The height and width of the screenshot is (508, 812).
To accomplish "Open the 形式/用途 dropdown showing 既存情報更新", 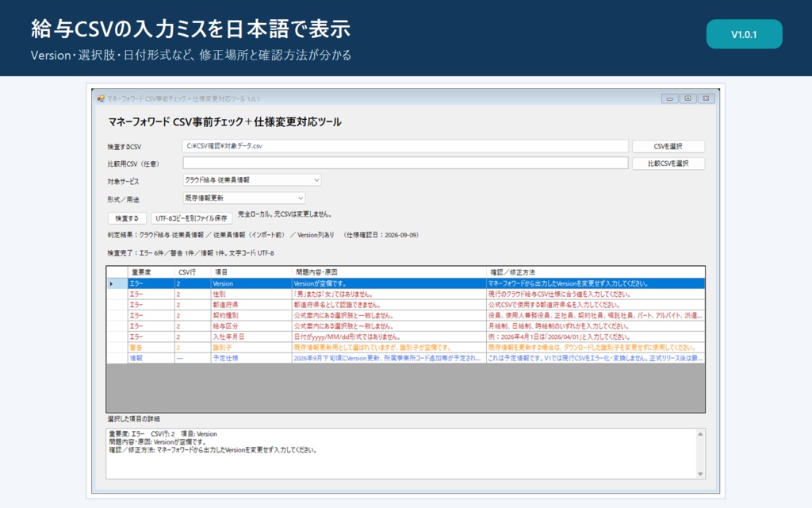I will click(x=244, y=198).
